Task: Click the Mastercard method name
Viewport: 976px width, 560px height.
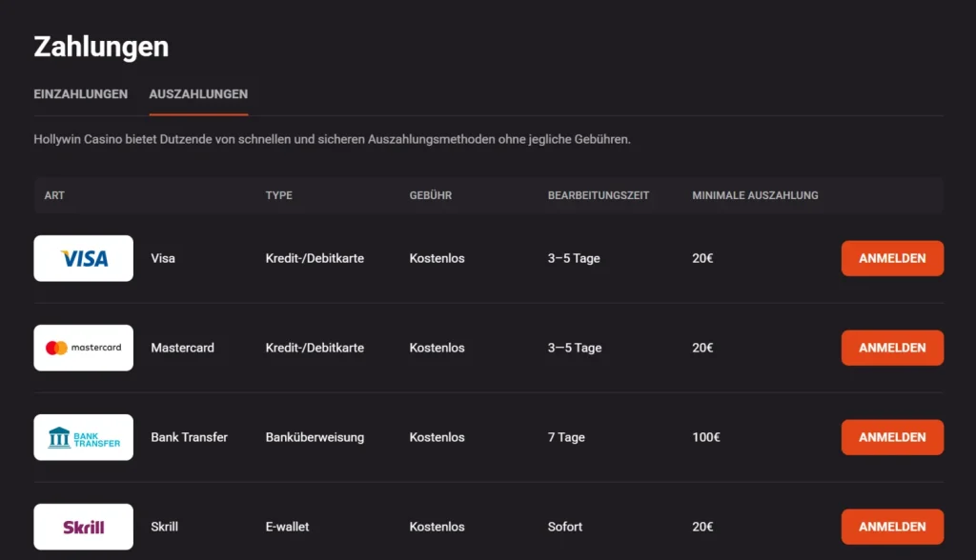Action: coord(182,348)
